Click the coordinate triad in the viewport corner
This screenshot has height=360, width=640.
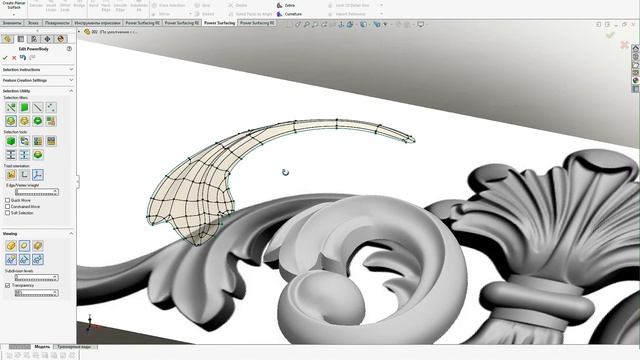[91, 323]
